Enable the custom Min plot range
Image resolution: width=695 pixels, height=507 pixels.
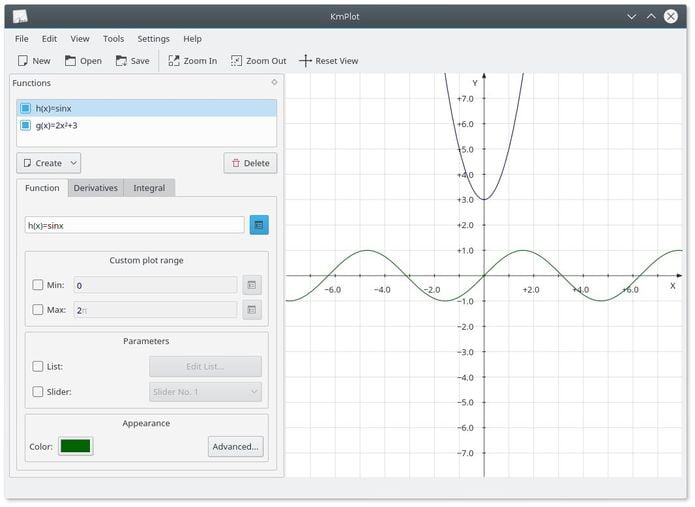(38, 285)
